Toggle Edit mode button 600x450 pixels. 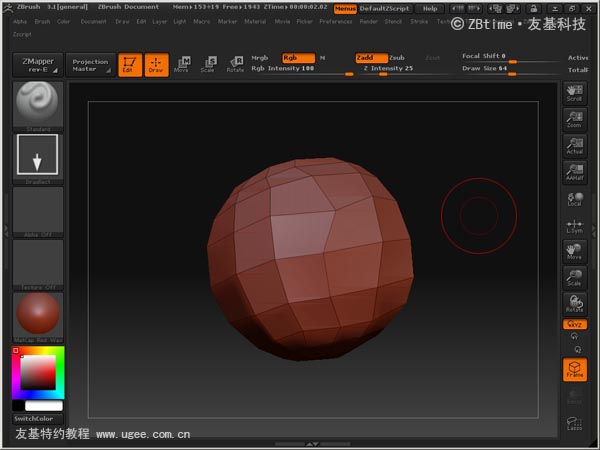click(x=130, y=65)
